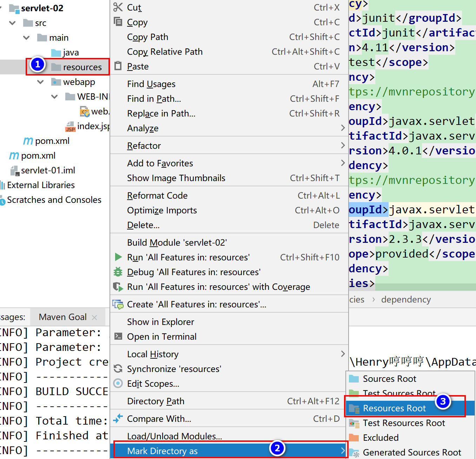This screenshot has width=476, height=459.
Task: Click the Excluded orange folder icon
Action: (354, 438)
